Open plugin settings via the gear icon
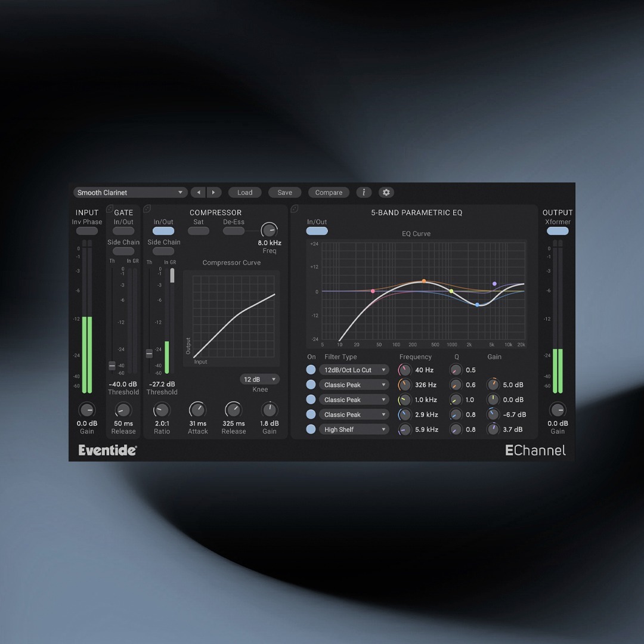 pyautogui.click(x=386, y=192)
